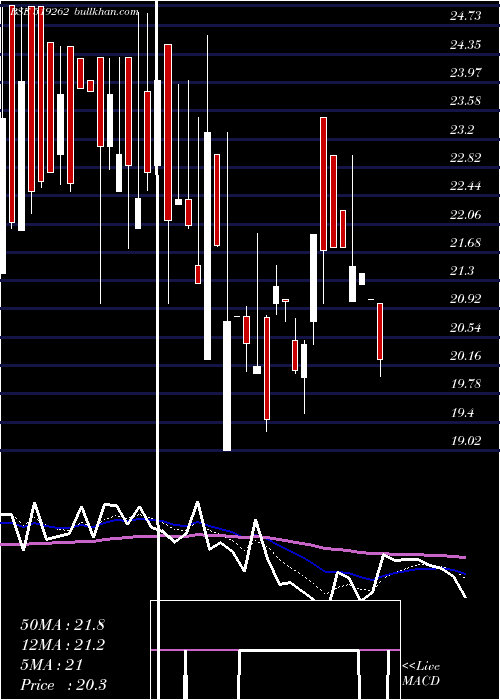Click the 22.44 price axis label
The width and height of the screenshot is (500, 700).
pyautogui.click(x=466, y=186)
